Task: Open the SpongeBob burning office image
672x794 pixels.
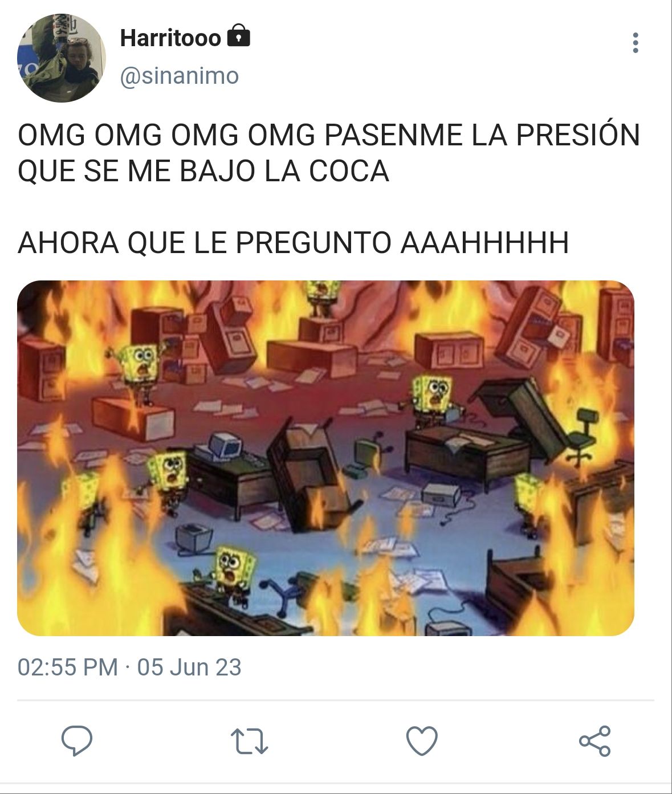Action: [x=325, y=458]
